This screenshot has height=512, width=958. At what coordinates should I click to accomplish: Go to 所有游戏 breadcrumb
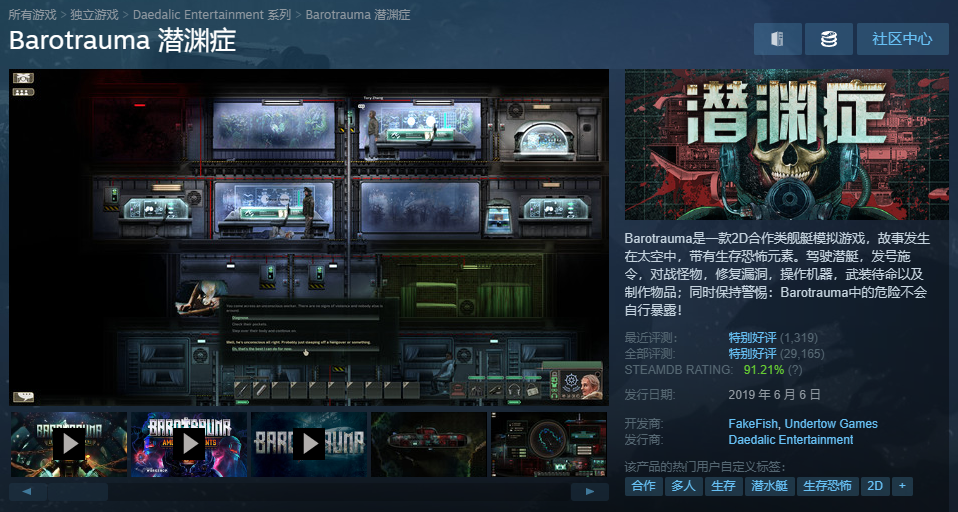coord(32,15)
